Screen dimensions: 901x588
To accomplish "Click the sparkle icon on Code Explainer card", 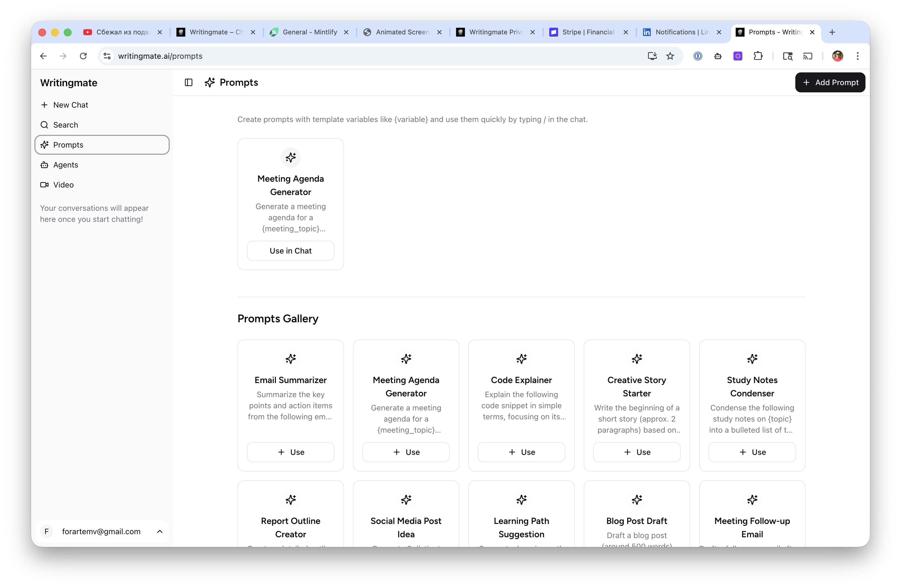I will [x=521, y=359].
